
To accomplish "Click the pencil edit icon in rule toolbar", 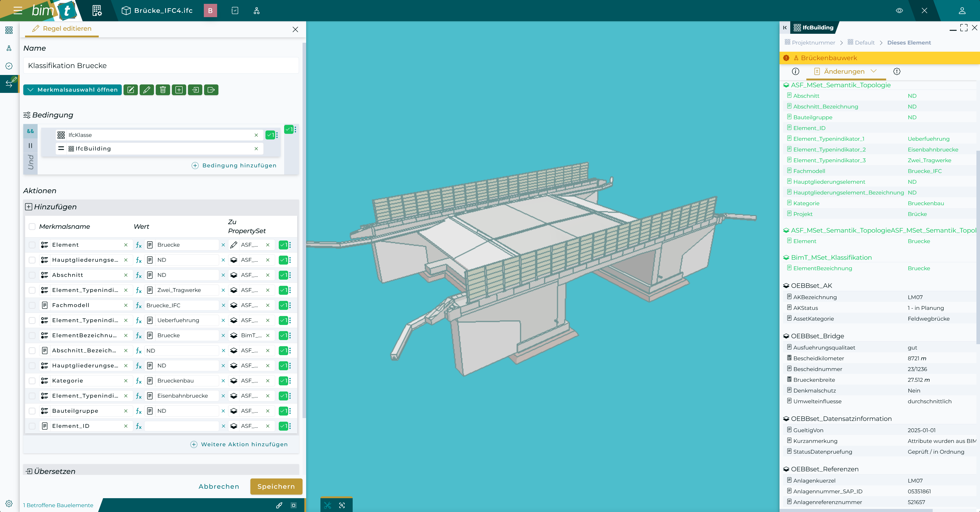I will point(147,90).
